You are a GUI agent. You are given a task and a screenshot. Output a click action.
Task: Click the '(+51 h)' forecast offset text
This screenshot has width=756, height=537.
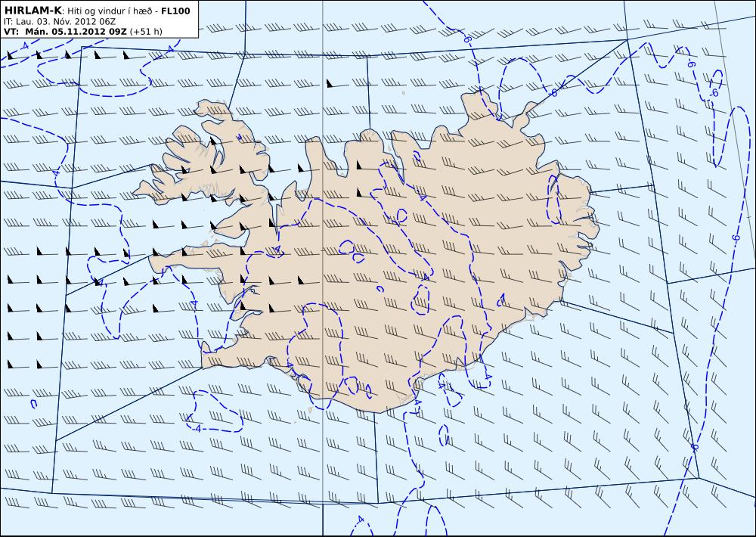(x=146, y=32)
